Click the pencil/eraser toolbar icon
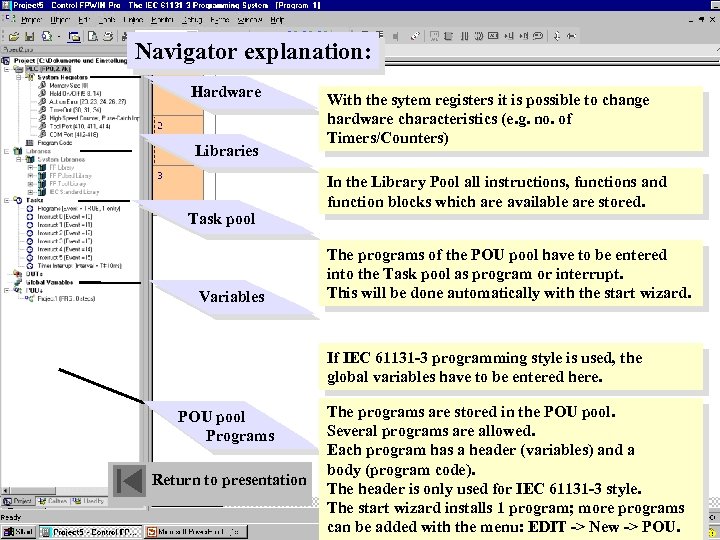This screenshot has height=540, width=720. tap(415, 36)
